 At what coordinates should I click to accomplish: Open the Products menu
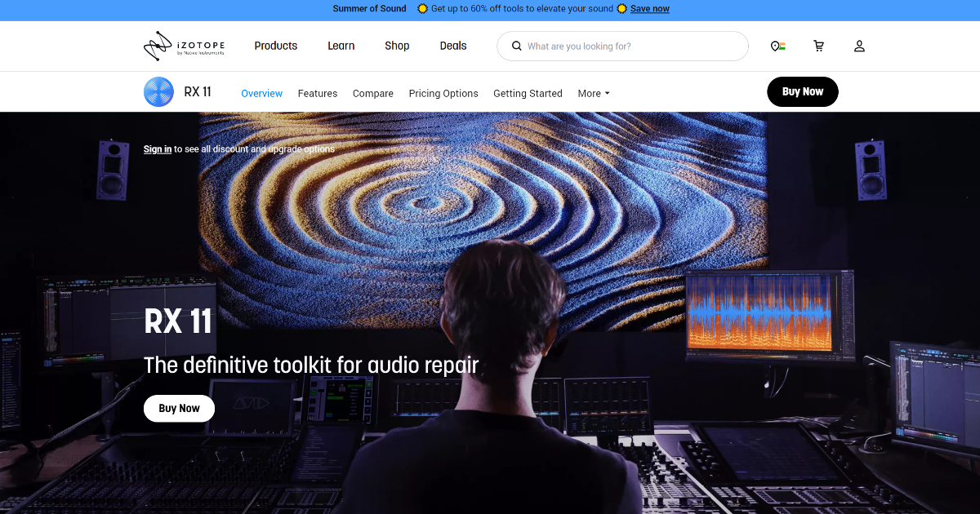[x=275, y=46]
